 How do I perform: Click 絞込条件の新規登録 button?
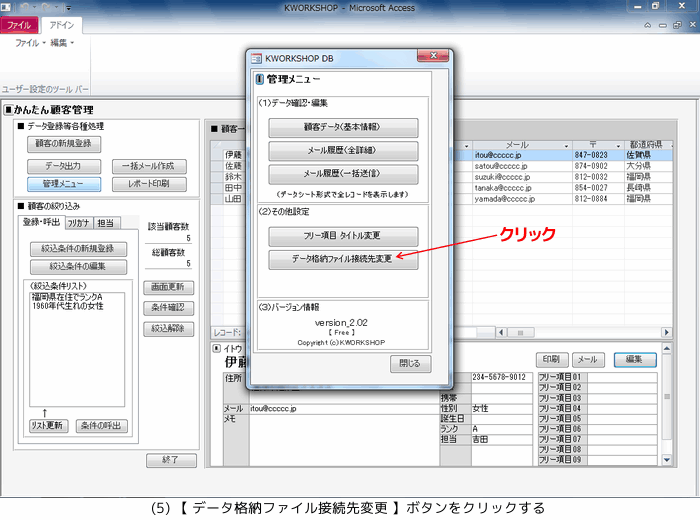click(x=78, y=249)
